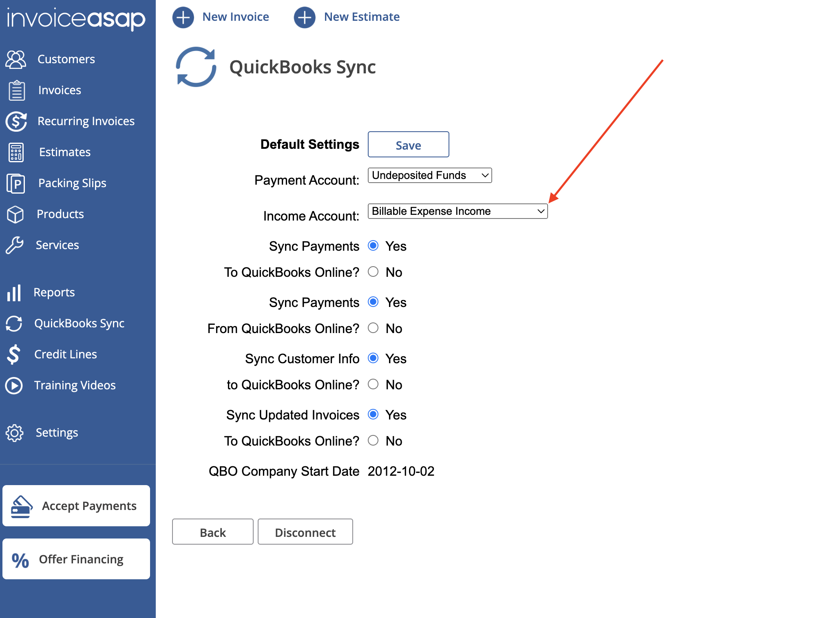Click the Accept Payments button
The image size is (840, 618).
76,506
